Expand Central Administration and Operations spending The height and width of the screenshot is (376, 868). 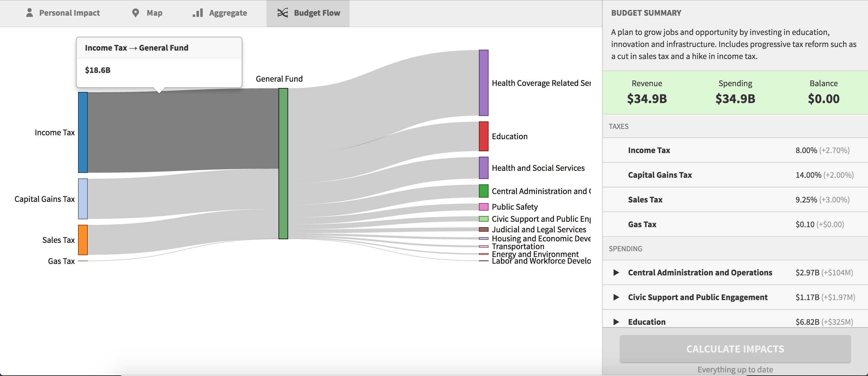tap(616, 273)
